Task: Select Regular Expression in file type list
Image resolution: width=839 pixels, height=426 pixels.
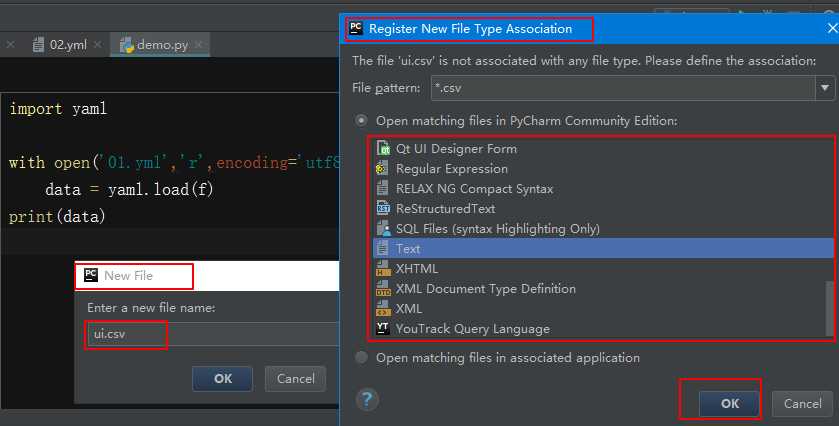Action: 604,169
